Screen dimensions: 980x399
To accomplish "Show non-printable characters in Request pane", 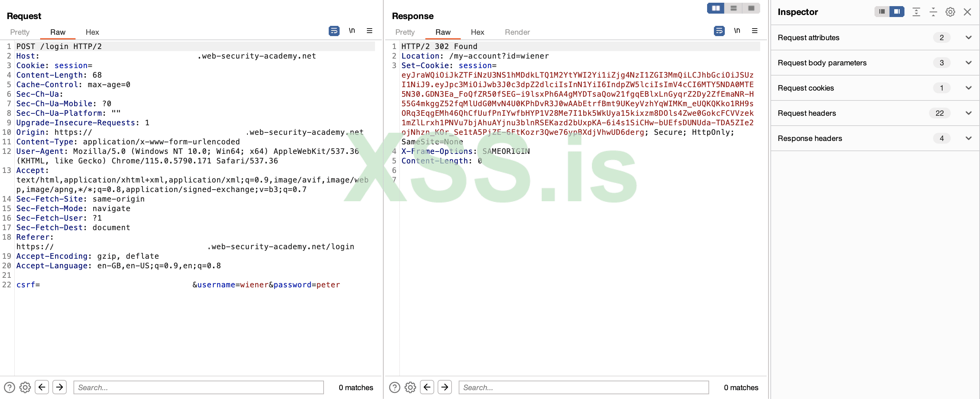I will pos(352,31).
